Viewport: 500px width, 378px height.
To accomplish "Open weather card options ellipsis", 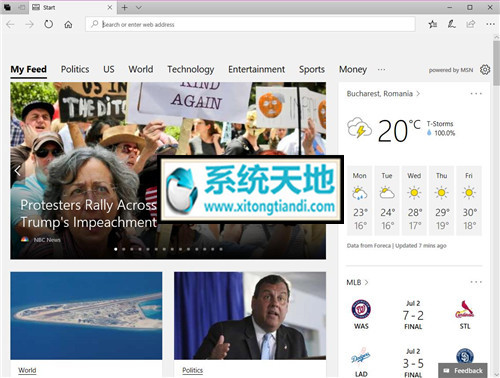I will click(x=476, y=94).
